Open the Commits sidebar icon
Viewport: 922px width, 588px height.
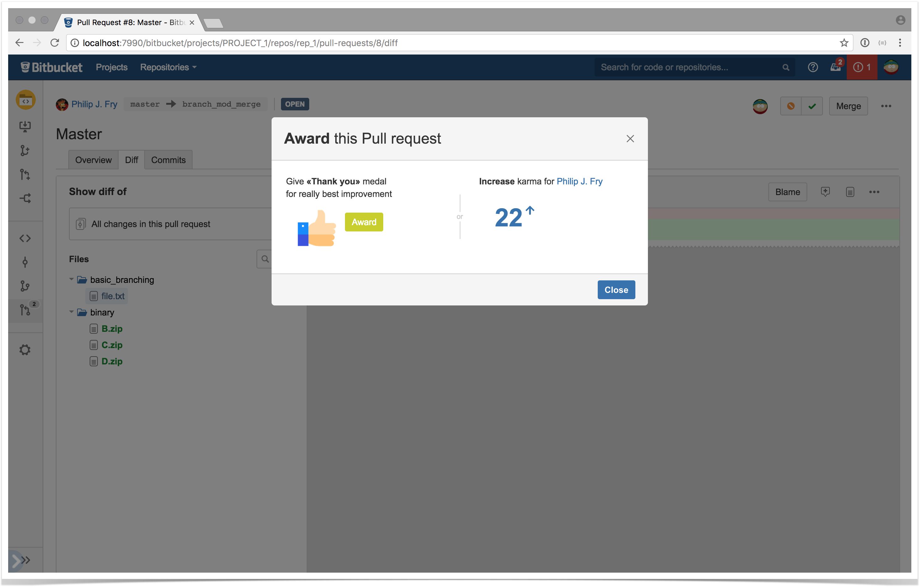[25, 262]
